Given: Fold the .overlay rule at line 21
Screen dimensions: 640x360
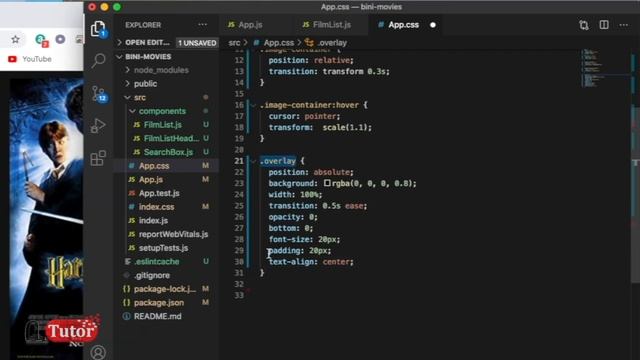Looking at the screenshot, I should (x=253, y=161).
